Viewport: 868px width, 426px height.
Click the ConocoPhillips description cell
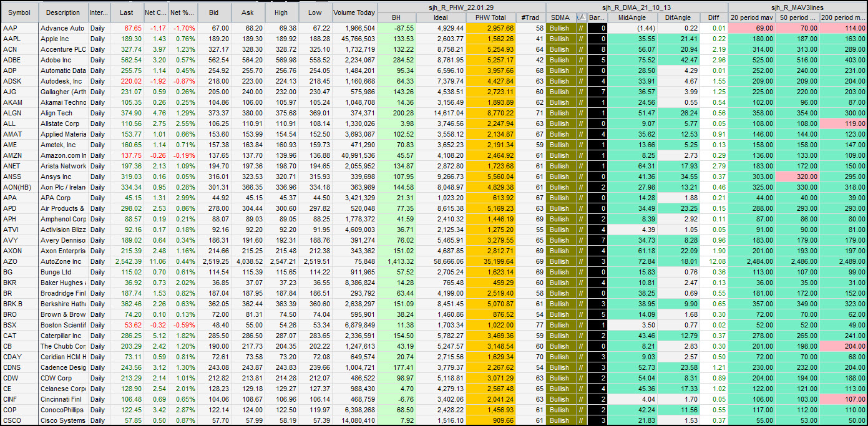click(x=63, y=410)
